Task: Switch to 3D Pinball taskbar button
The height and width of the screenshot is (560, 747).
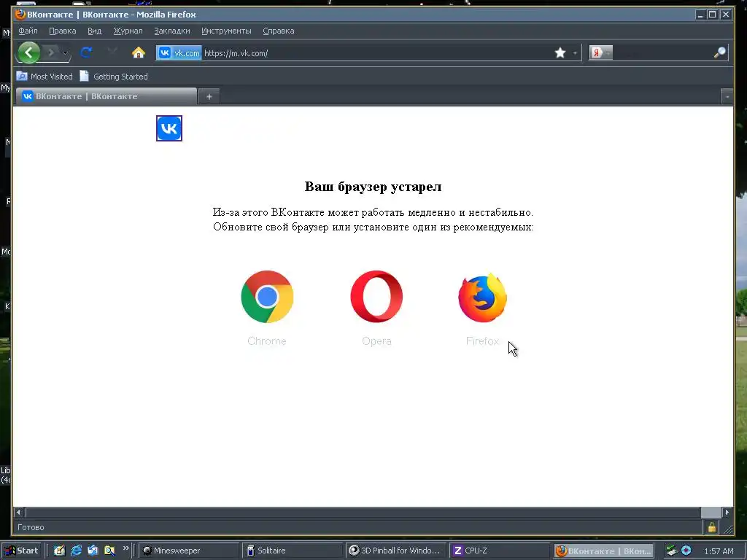Action: (x=395, y=551)
